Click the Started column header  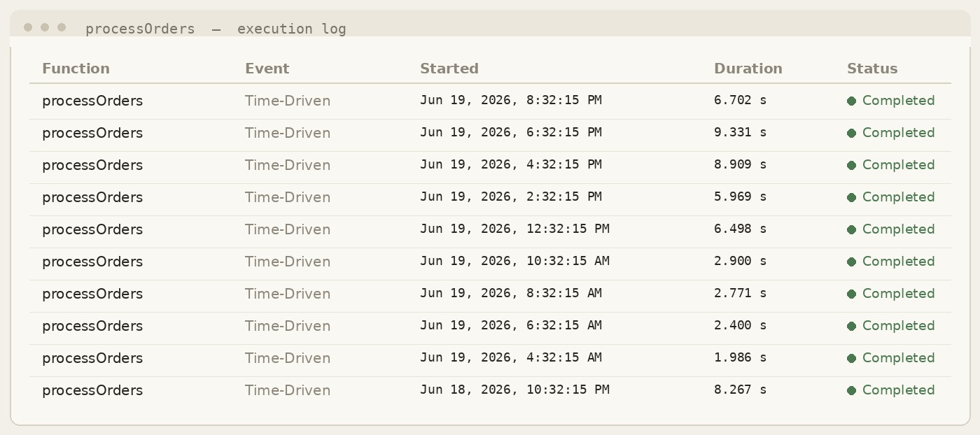(x=449, y=69)
